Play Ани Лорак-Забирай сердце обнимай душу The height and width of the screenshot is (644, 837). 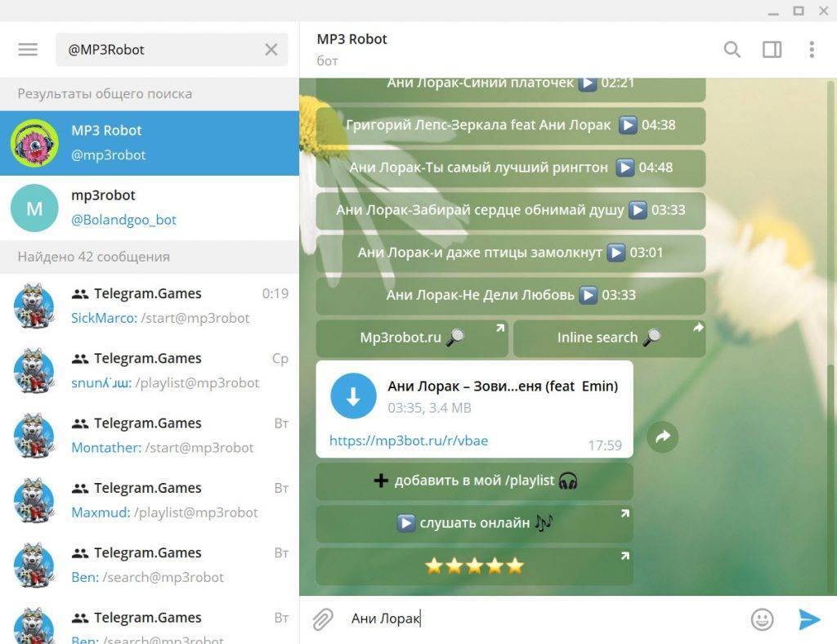pos(511,211)
